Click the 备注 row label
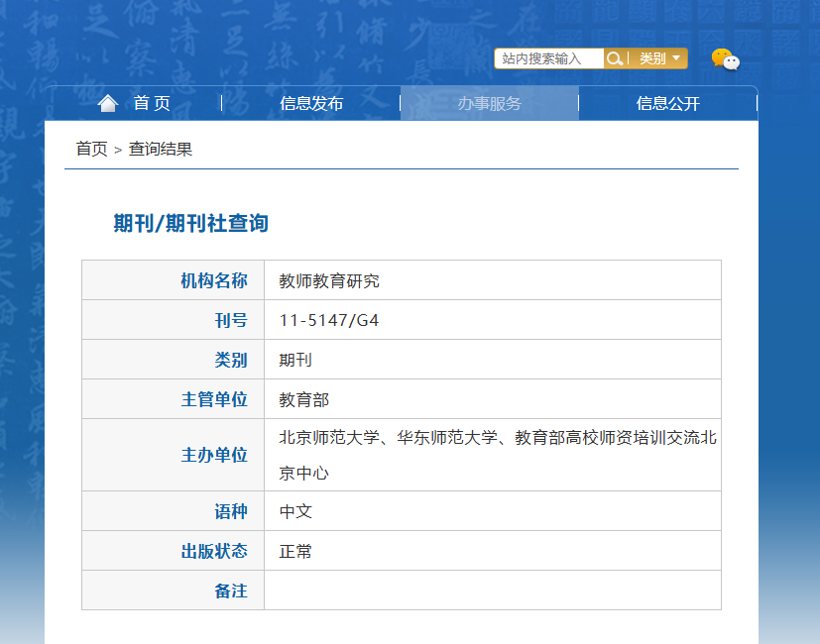Screen dimensions: 820x644 (x=231, y=590)
